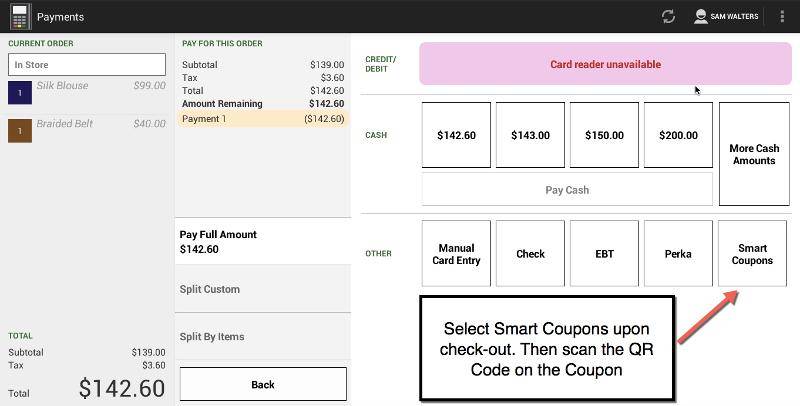Choose the $142.60 exact cash amount

pos(456,135)
